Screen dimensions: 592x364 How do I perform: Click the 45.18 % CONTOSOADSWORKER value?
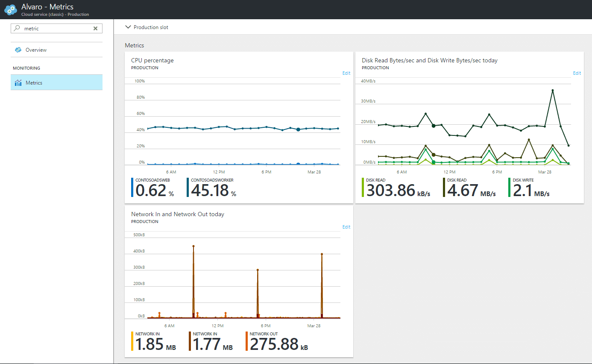[214, 191]
